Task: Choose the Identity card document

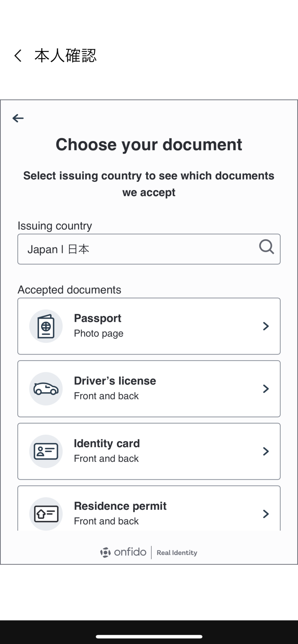Action: tap(149, 451)
